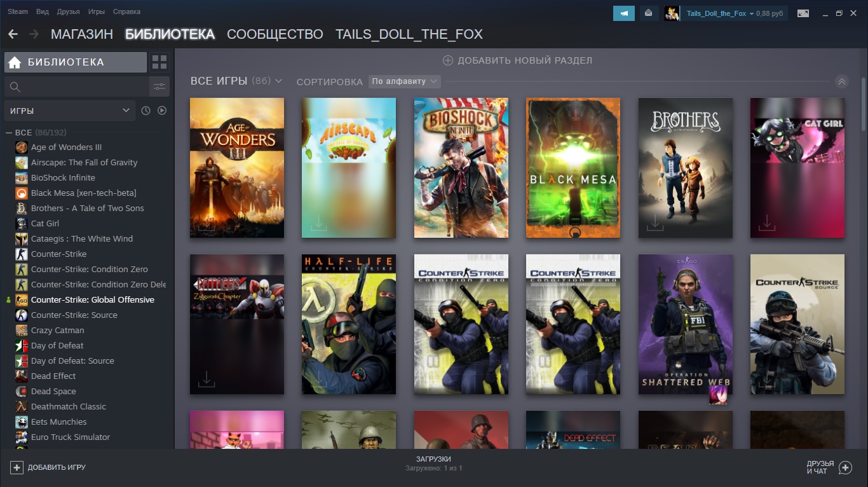This screenshot has width=868, height=487.
Task: Open the Вид menu
Action: (x=43, y=11)
